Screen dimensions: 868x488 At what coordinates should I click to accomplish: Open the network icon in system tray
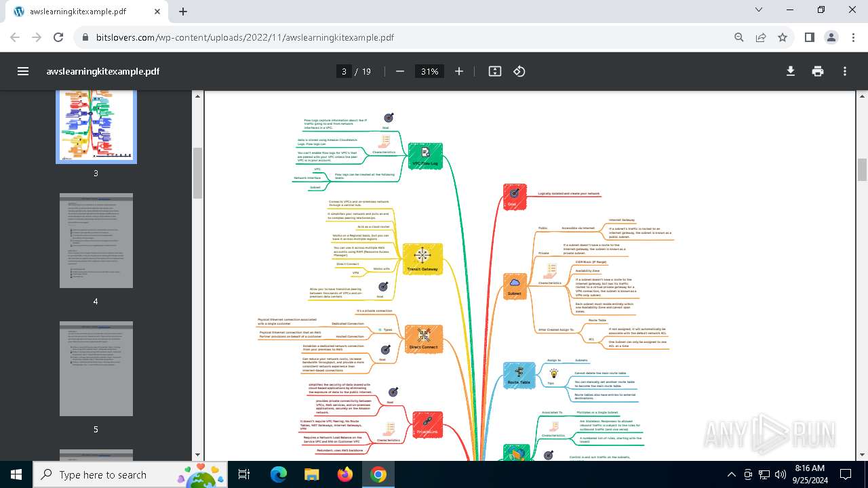tap(764, 474)
